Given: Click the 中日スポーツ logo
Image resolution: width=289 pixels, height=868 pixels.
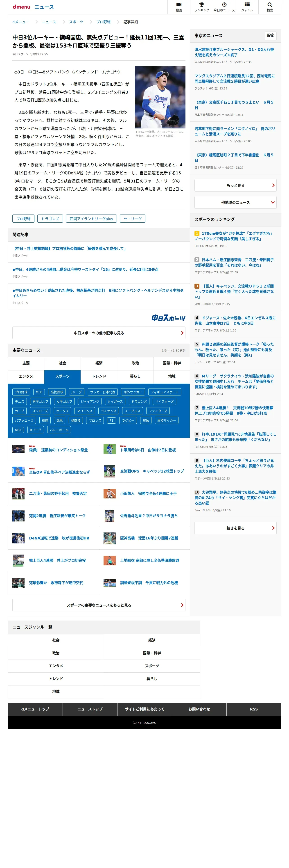Looking at the screenshot, I should click(168, 318).
